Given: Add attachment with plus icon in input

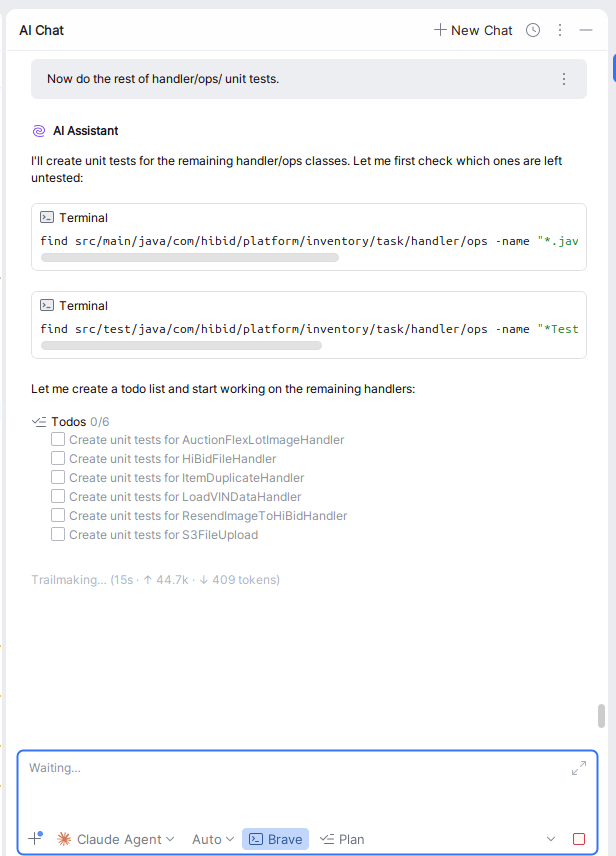Looking at the screenshot, I should click(x=35, y=839).
